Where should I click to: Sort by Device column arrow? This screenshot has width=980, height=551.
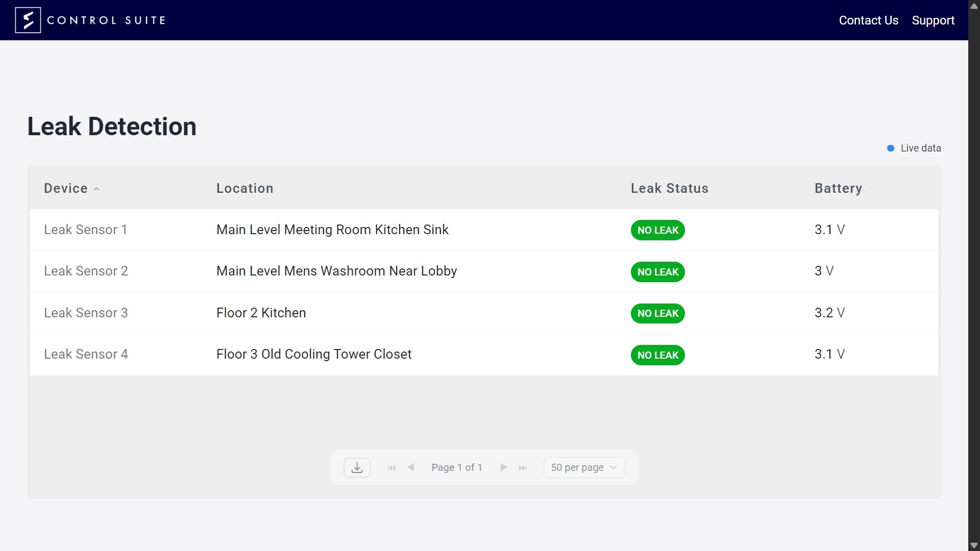96,189
